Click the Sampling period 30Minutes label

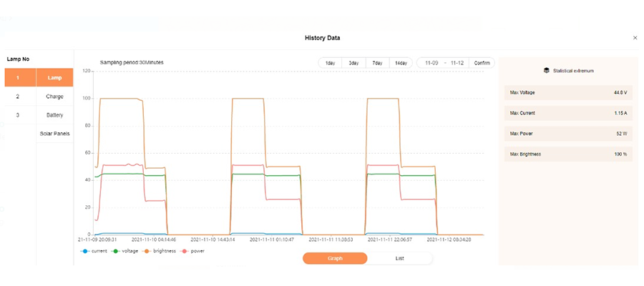pos(132,62)
